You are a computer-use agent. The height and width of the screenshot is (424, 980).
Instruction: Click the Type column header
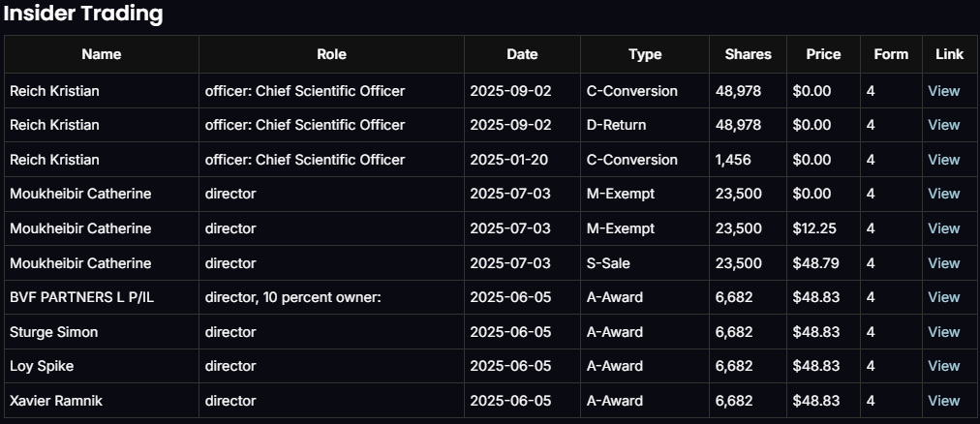click(645, 54)
